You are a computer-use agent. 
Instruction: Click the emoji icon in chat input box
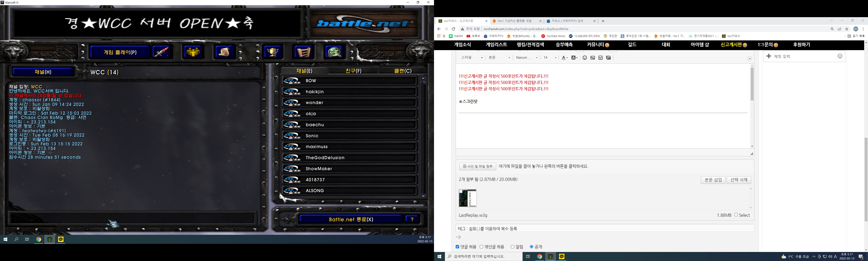click(840, 56)
